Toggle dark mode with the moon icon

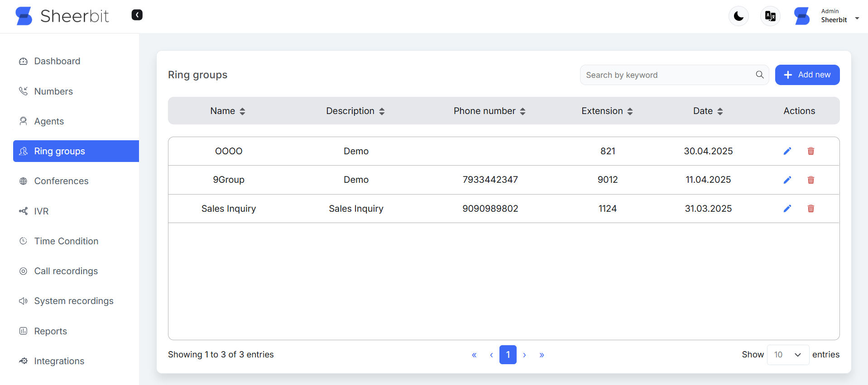pyautogui.click(x=738, y=16)
